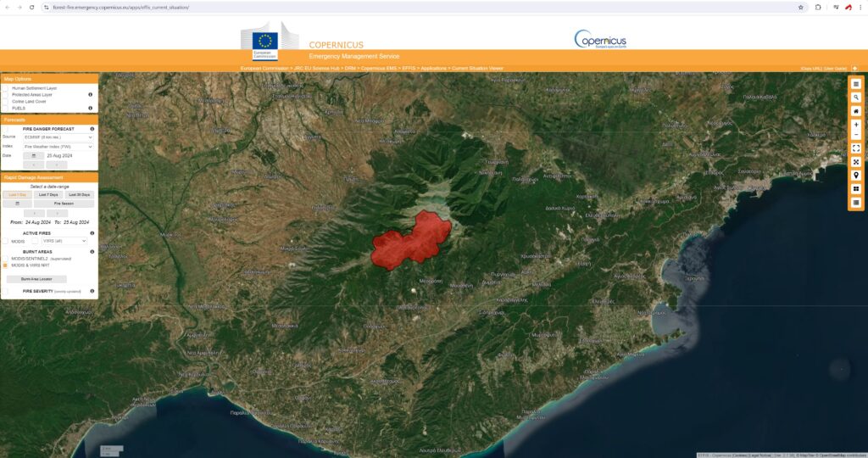Open the VIIRS (all) active fires dropdown
The width and height of the screenshot is (868, 458).
click(64, 241)
